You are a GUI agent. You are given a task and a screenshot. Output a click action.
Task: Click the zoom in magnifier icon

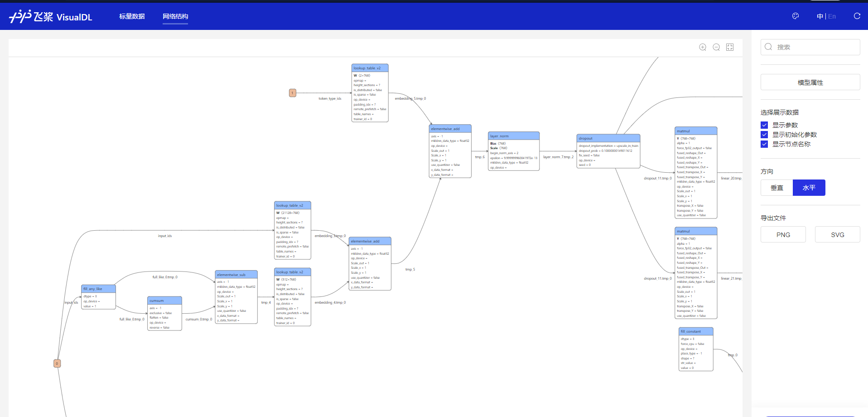pos(703,47)
